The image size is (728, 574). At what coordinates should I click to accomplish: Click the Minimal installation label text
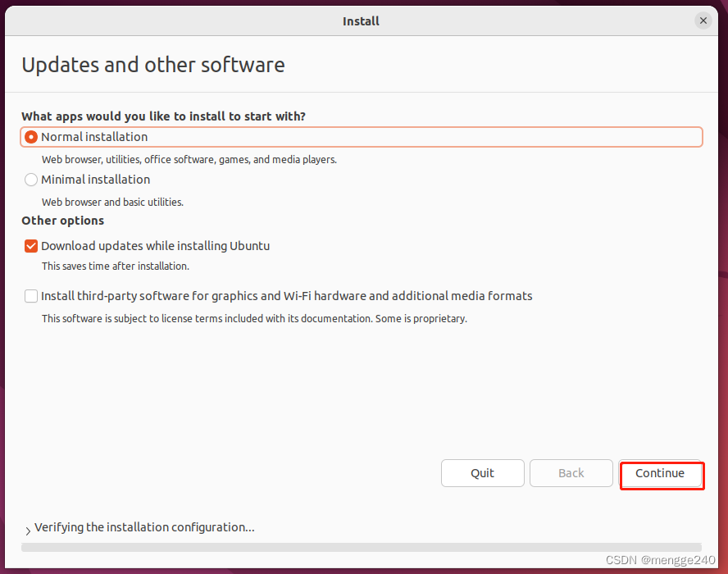click(x=97, y=180)
